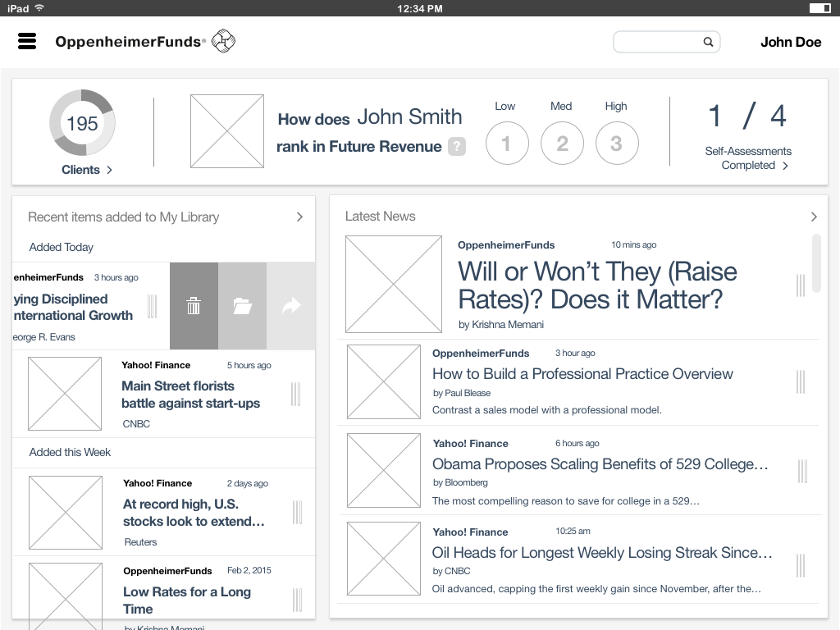
Task: Tap 'Reuters' source label
Action: (x=140, y=542)
